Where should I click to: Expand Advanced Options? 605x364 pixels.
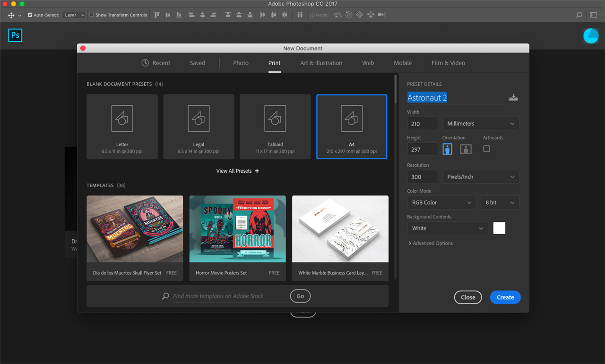(430, 244)
